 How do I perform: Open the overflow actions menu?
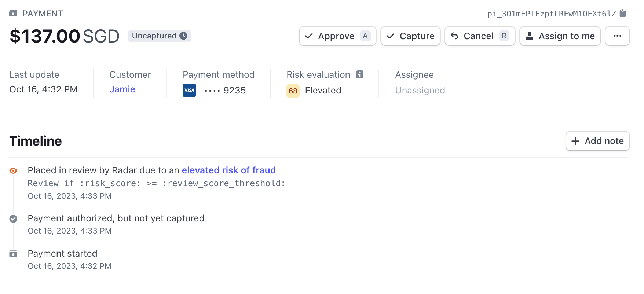(617, 36)
